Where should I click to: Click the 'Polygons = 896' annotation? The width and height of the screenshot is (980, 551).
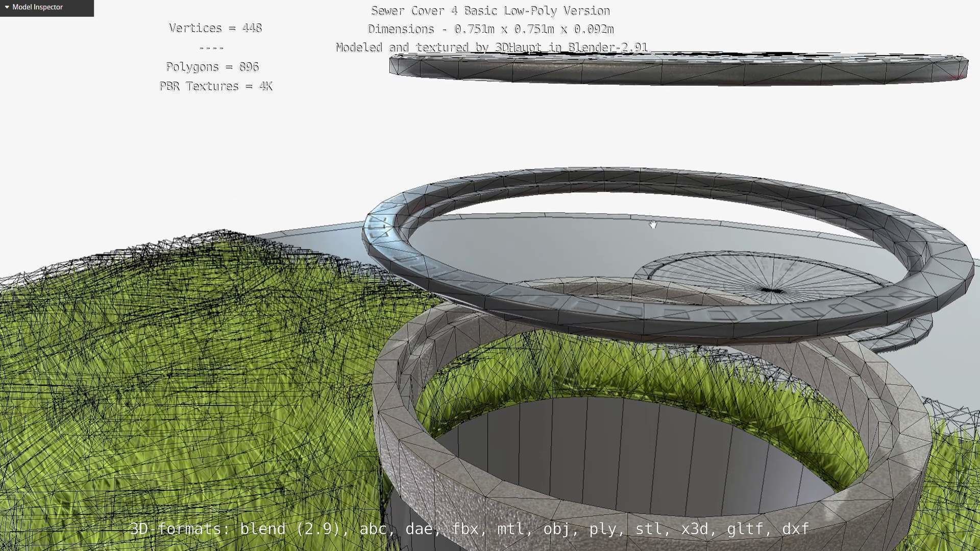(212, 67)
